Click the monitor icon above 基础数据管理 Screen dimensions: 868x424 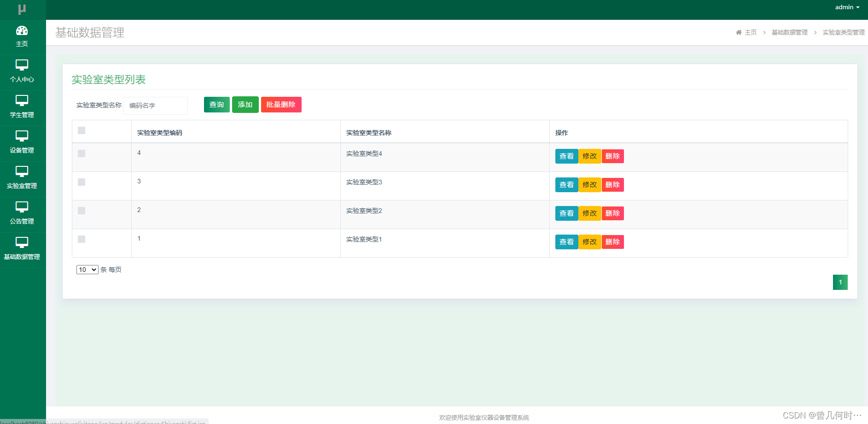(x=22, y=242)
